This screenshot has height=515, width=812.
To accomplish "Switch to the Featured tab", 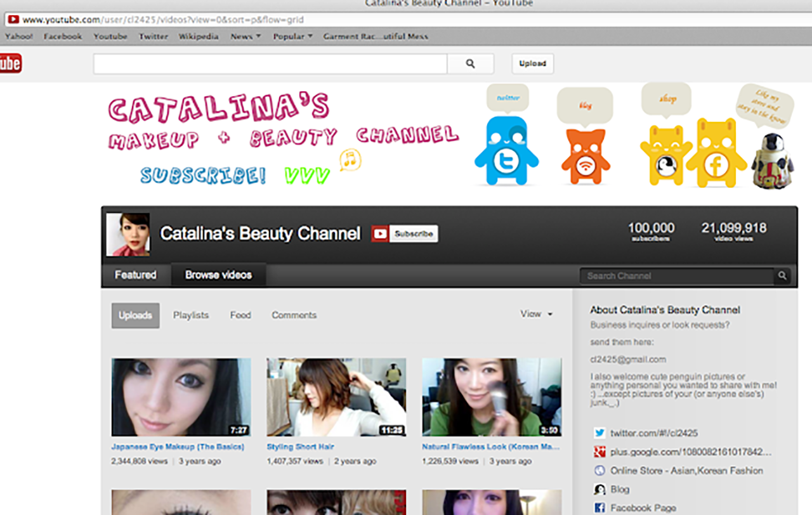I will pos(135,275).
